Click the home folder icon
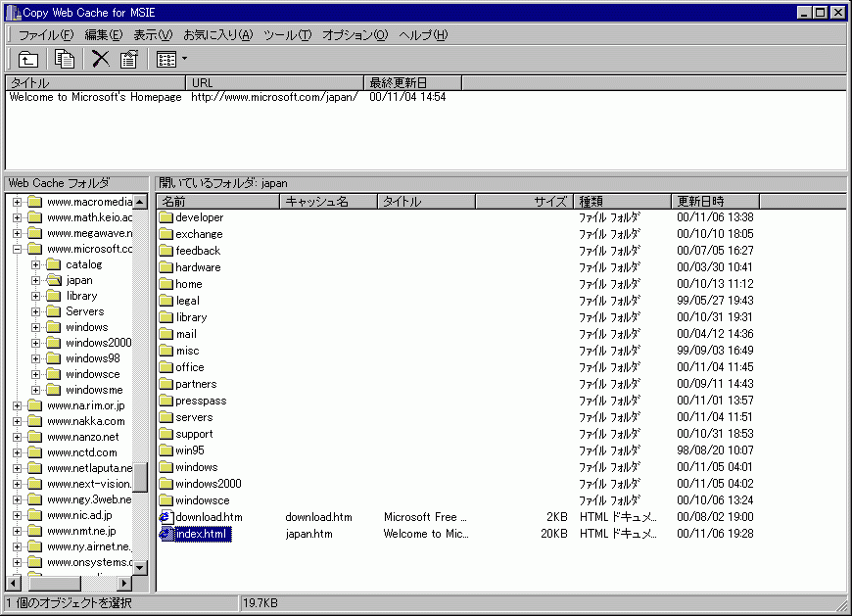 click(x=166, y=284)
